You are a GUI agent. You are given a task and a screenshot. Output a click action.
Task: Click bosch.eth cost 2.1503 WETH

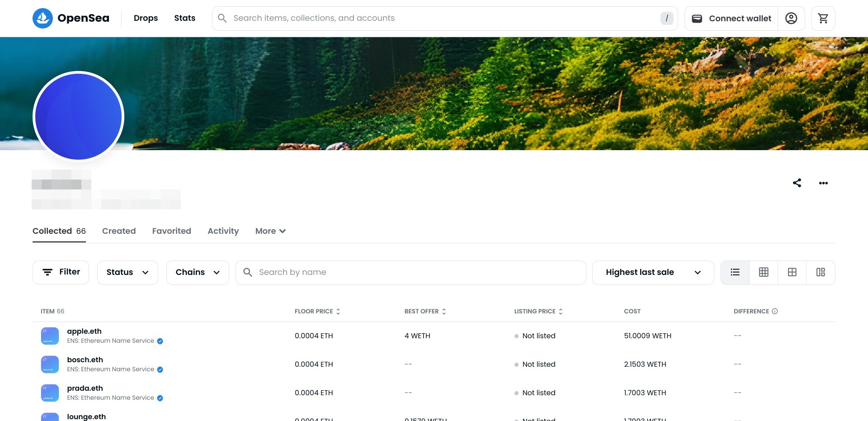click(645, 364)
